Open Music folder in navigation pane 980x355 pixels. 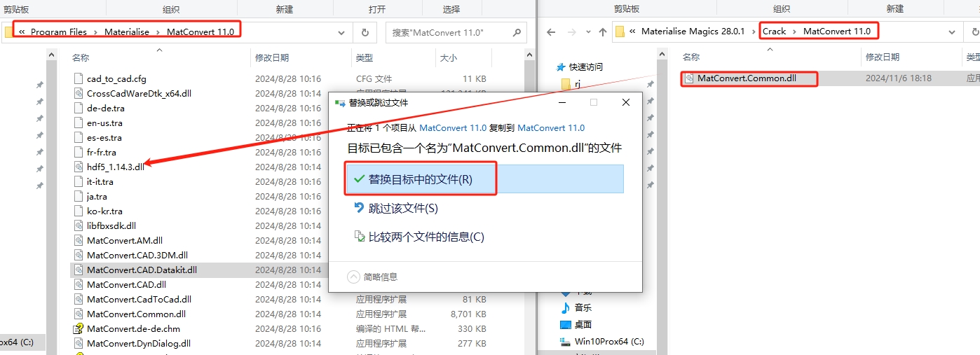[576, 307]
